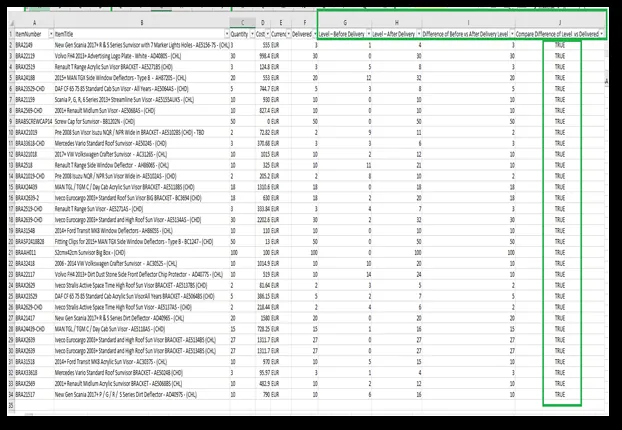Select column B header
The image size is (622, 430).
tap(142, 23)
